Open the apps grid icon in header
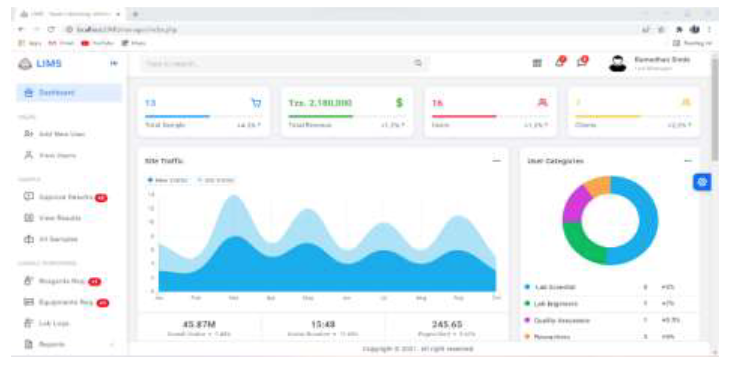The width and height of the screenshot is (734, 370). tap(537, 63)
